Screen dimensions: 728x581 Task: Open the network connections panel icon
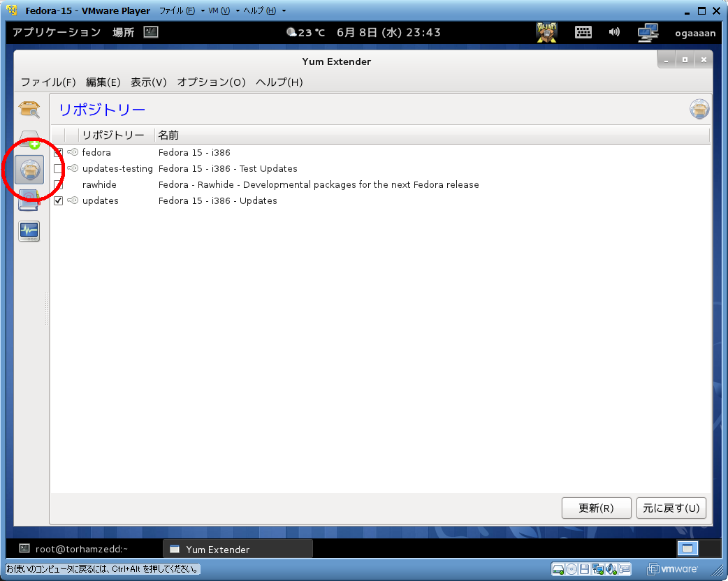click(648, 33)
